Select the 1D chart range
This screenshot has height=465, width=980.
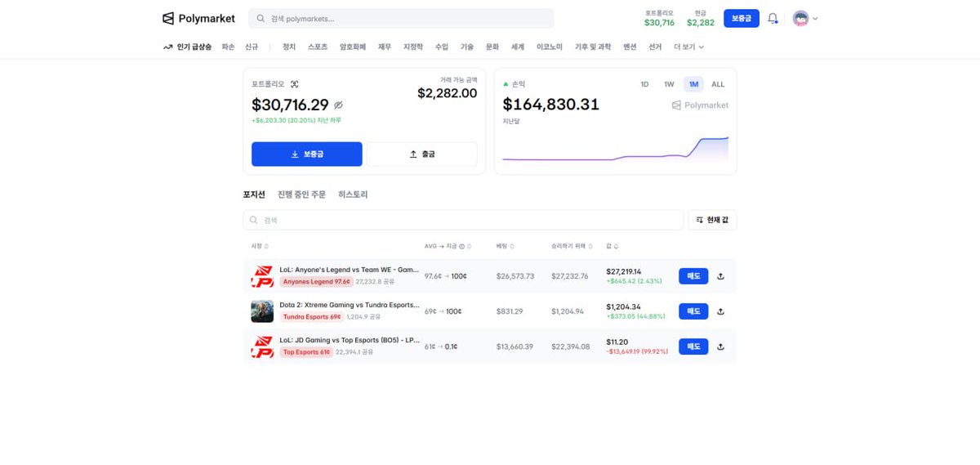click(644, 84)
